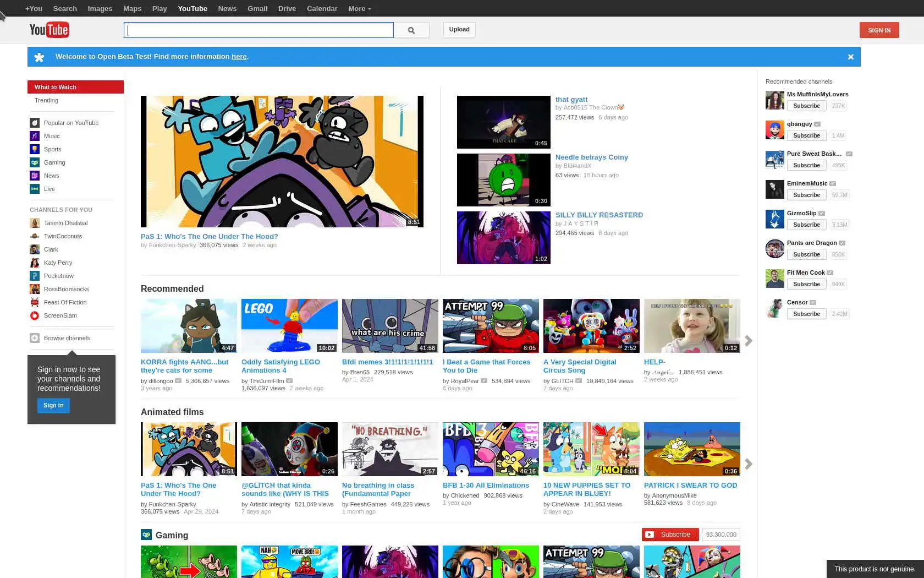Click the Live category icon
Viewport: 924px width, 578px height.
click(x=35, y=189)
